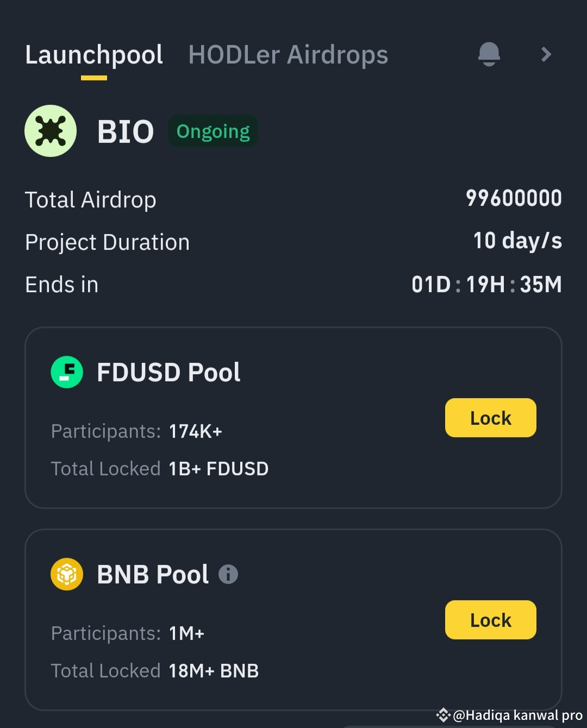This screenshot has width=587, height=728.
Task: Show BNB Pool info tooltip
Action: click(228, 574)
